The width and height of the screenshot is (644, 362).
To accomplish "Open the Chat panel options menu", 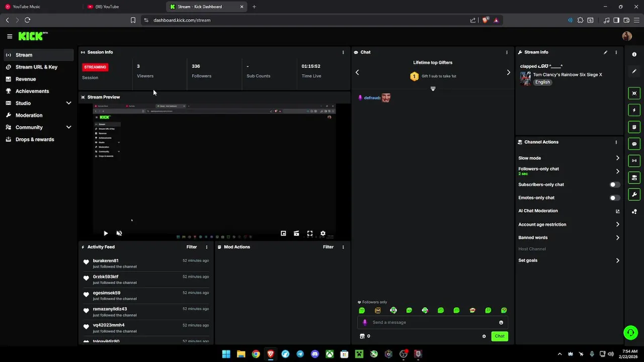I will [507, 52].
